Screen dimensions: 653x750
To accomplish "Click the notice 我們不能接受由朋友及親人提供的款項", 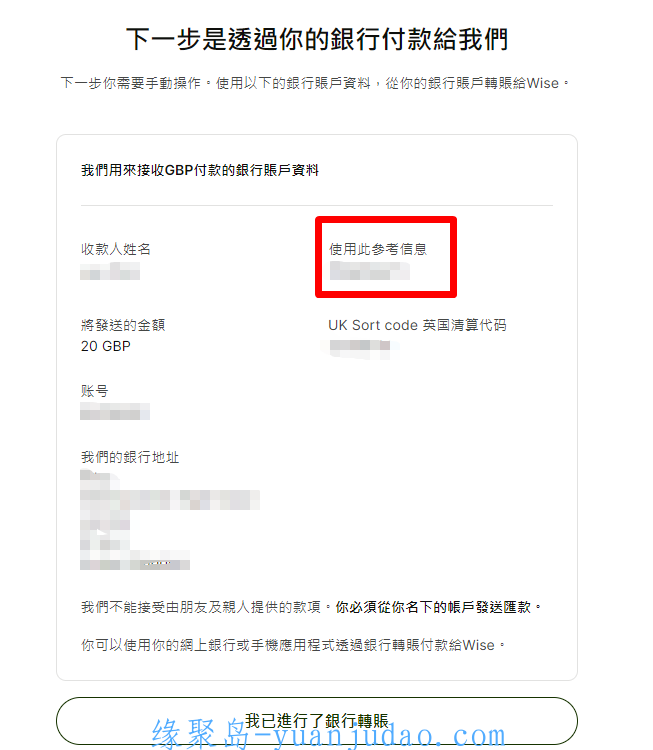I will tap(201, 607).
